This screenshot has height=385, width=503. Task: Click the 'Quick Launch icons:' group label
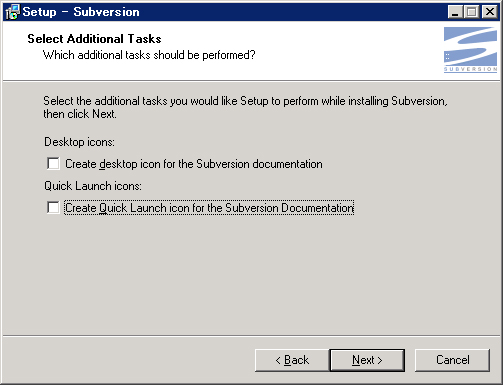[93, 186]
